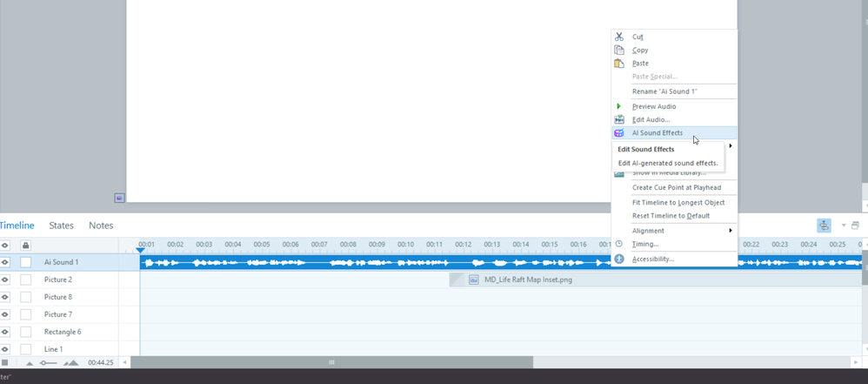Undock the timeline panel window
Viewport: 868px width, 384px height.
pyautogui.click(x=855, y=226)
